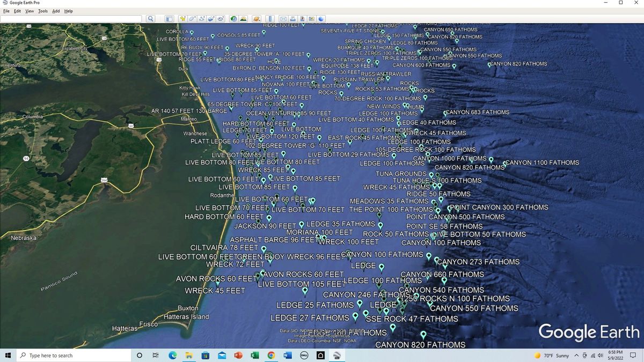Select the Add Placemark tool
644x362 pixels.
point(182,19)
